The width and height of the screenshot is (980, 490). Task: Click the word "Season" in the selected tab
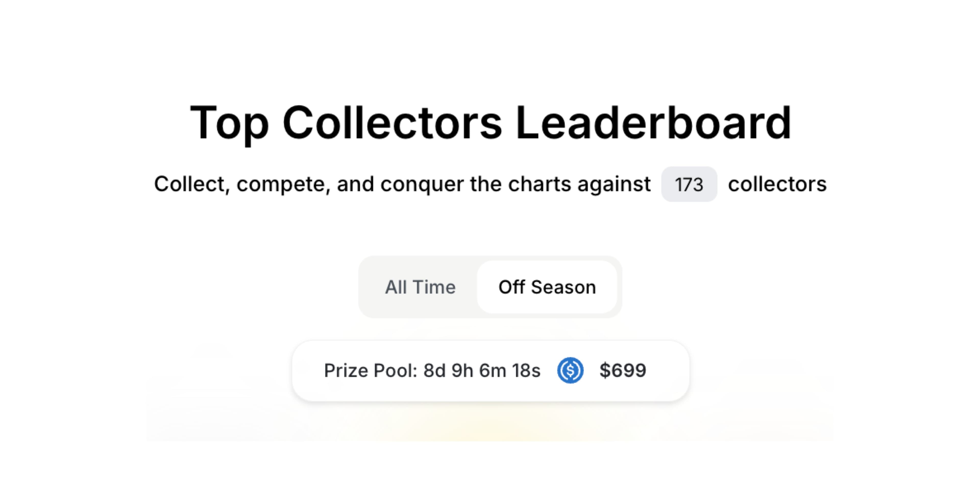pyautogui.click(x=563, y=287)
